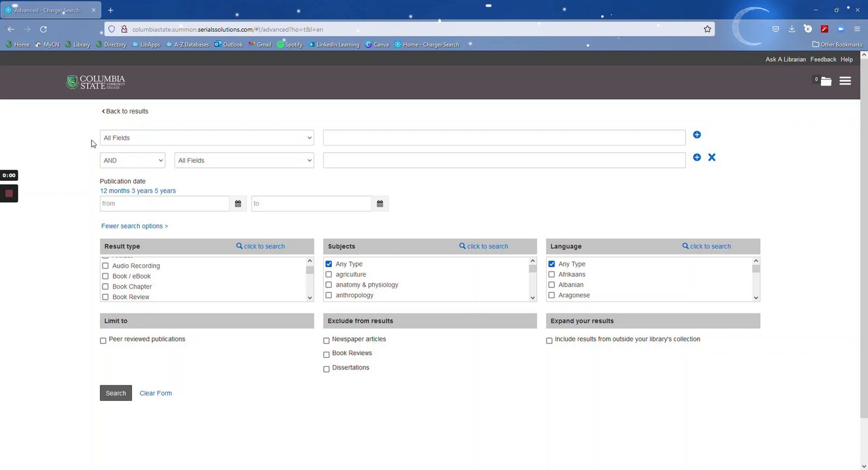The image size is (868, 470).
Task: Check the Book Chapter result type
Action: point(105,287)
